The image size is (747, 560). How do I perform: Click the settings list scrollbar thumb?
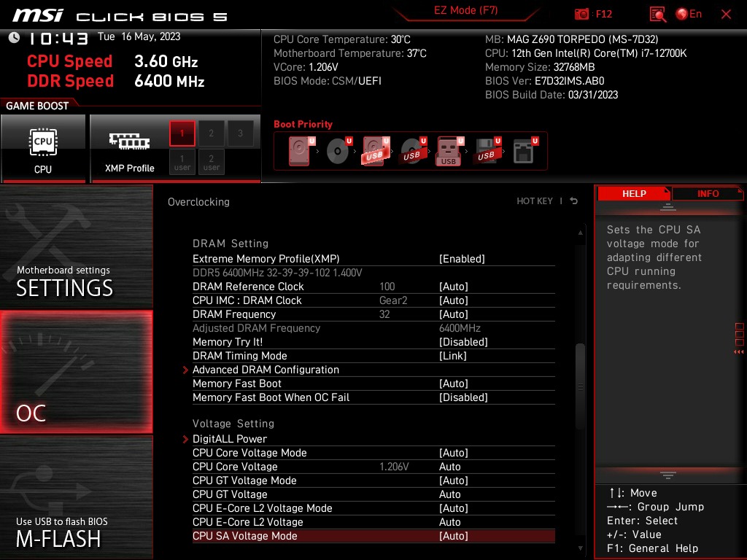click(x=580, y=386)
